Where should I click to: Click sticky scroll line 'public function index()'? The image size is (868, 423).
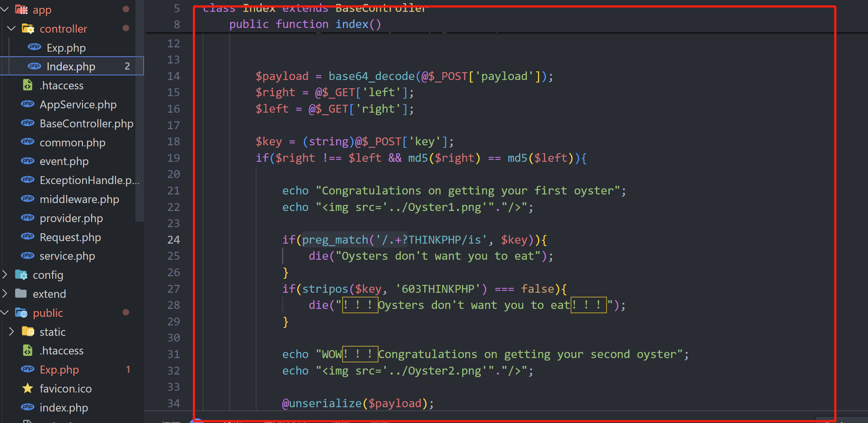tap(305, 24)
